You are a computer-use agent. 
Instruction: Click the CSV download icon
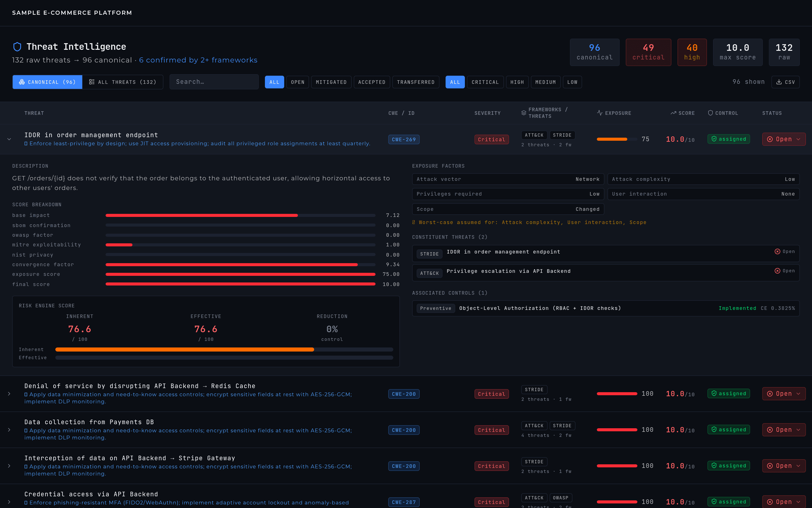[x=779, y=82]
